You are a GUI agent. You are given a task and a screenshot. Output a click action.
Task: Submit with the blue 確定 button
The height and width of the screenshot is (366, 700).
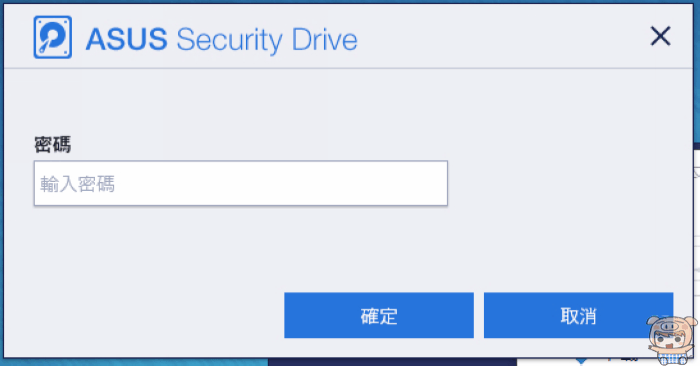point(379,315)
